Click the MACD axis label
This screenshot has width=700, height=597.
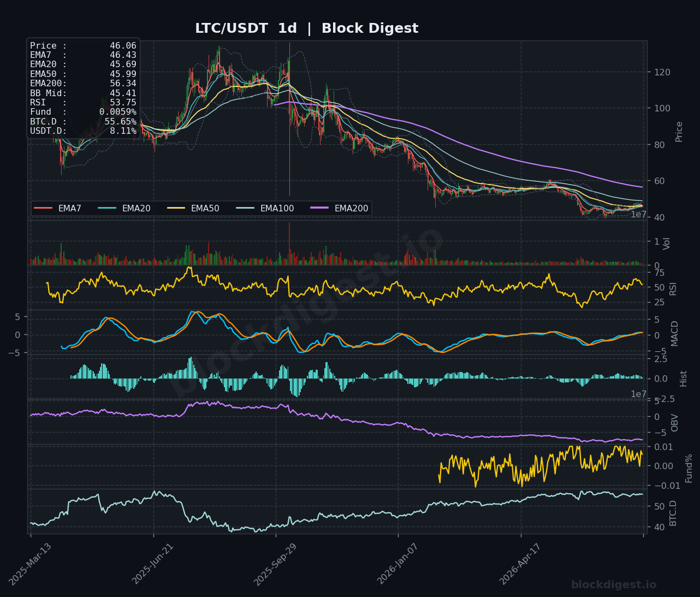[675, 333]
